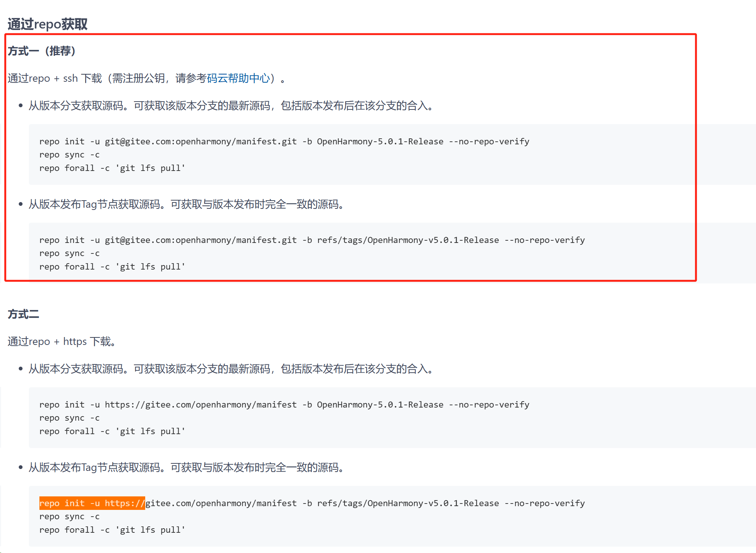The image size is (756, 553).
Task: Click the 从版本发布Tag节点 bullet under 方式二
Action: pyautogui.click(x=186, y=468)
